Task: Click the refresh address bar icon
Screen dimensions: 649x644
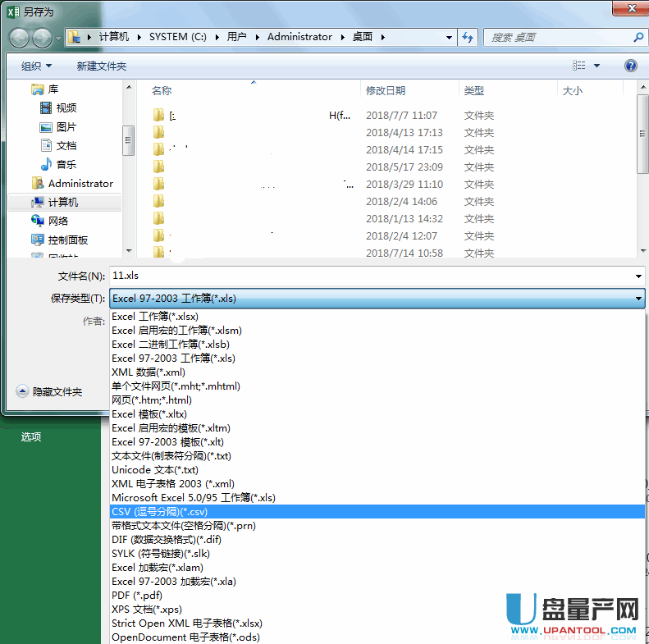Action: [468, 37]
